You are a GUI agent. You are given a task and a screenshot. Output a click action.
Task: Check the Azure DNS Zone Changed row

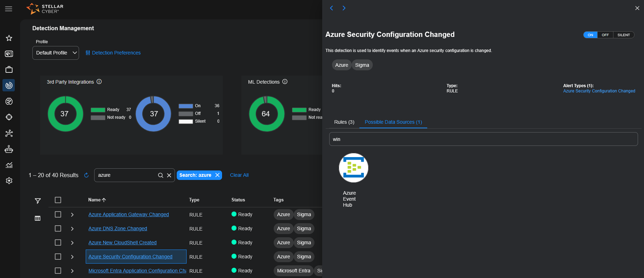click(x=58, y=228)
